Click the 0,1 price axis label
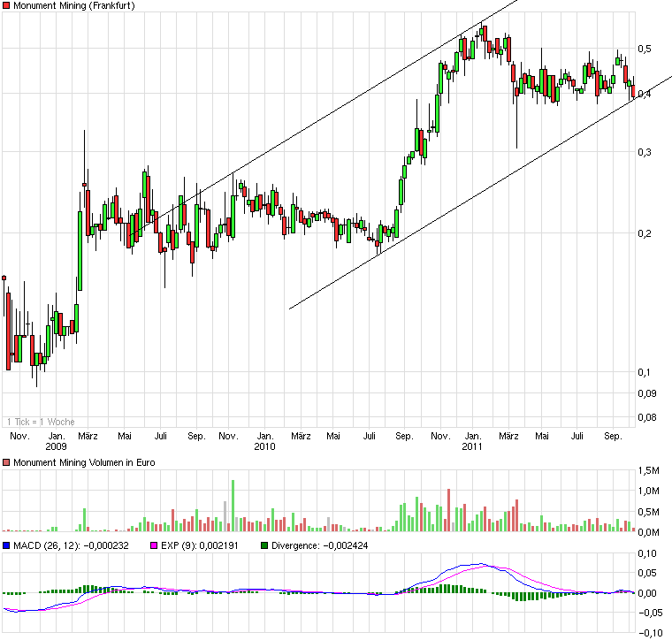 644,372
